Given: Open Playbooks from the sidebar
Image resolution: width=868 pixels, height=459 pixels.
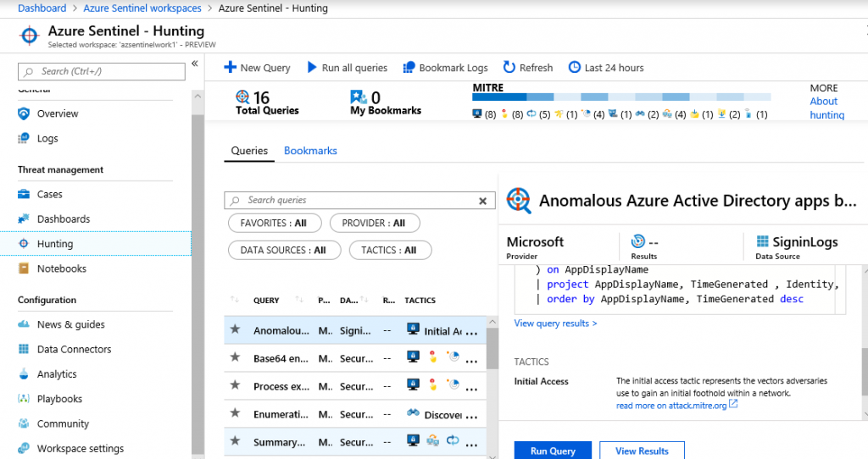Looking at the screenshot, I should coord(59,399).
